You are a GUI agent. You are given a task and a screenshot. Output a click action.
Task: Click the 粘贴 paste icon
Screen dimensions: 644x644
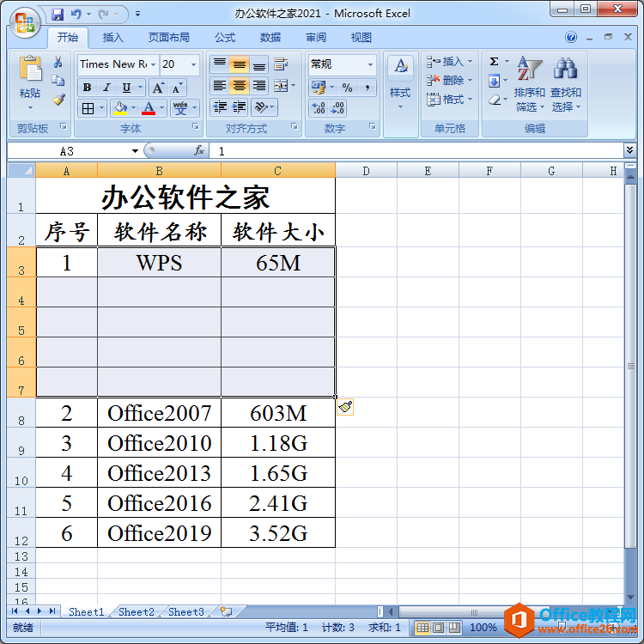point(30,69)
